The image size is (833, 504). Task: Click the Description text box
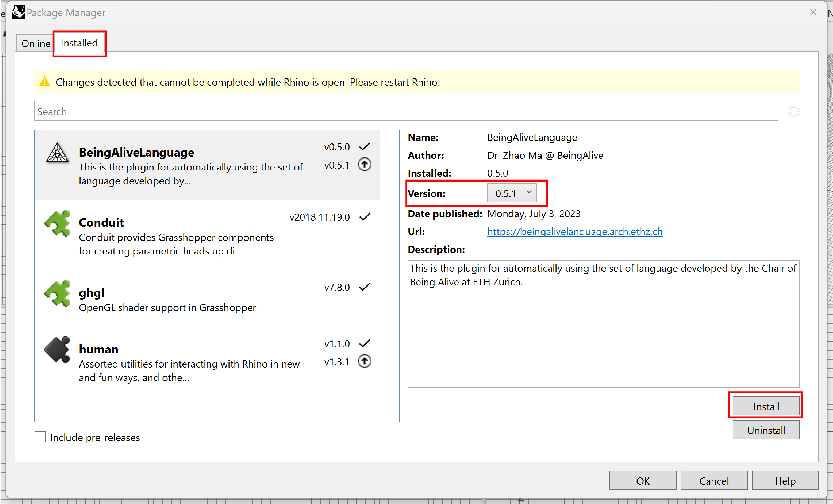point(603,324)
